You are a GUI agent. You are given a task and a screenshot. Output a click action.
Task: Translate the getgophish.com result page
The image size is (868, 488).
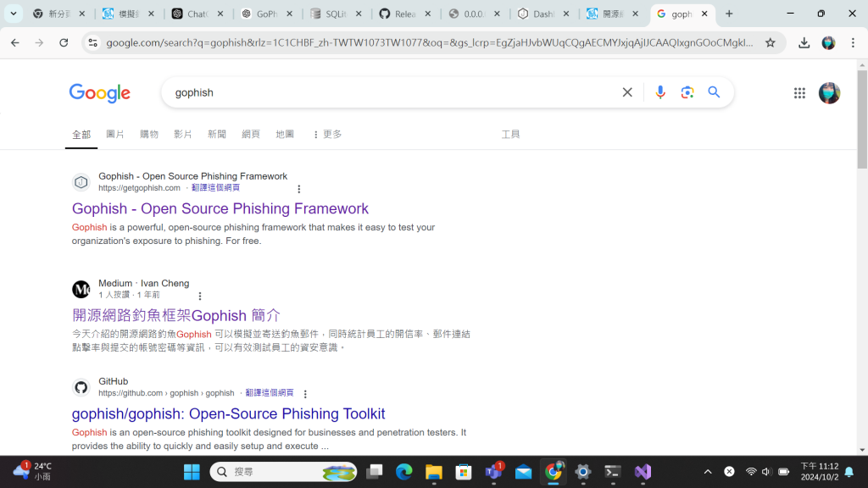215,188
